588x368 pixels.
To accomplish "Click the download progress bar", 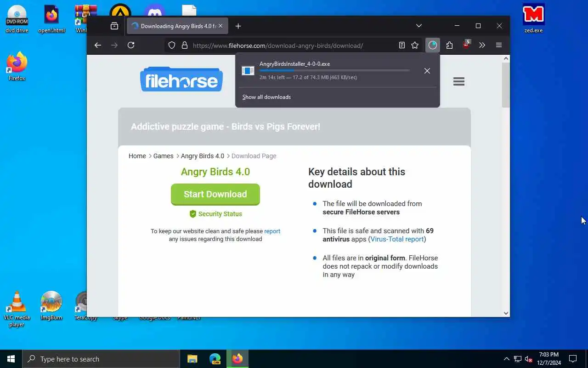I will pos(334,70).
